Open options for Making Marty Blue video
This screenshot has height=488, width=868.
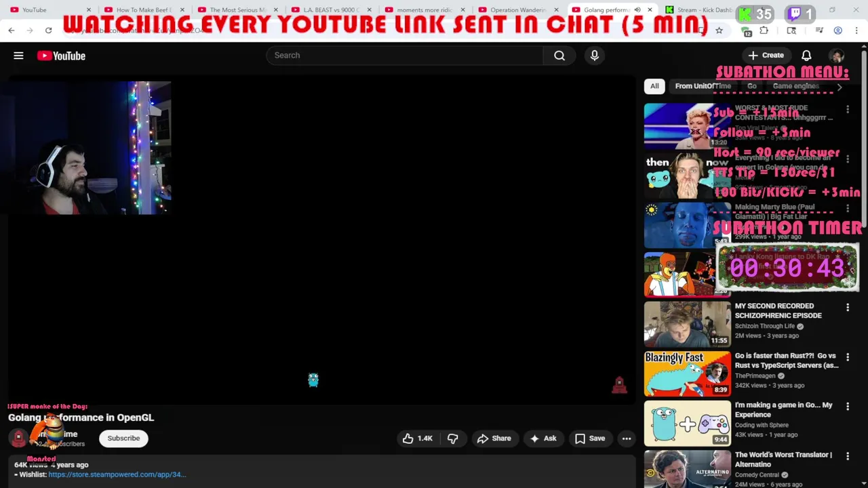(848, 209)
